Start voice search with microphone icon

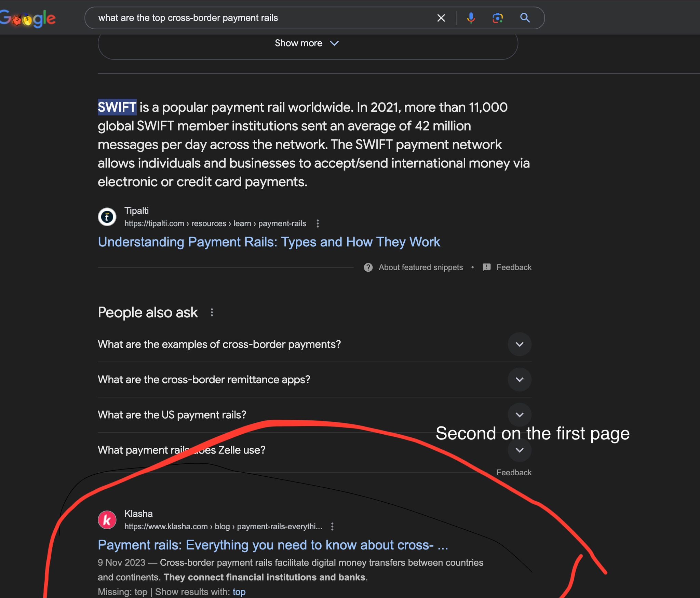pos(471,18)
